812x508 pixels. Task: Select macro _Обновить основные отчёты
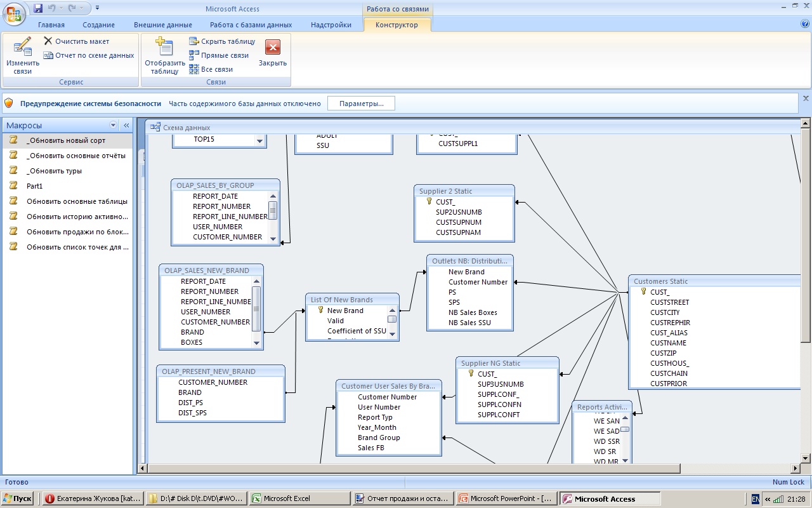[66, 156]
